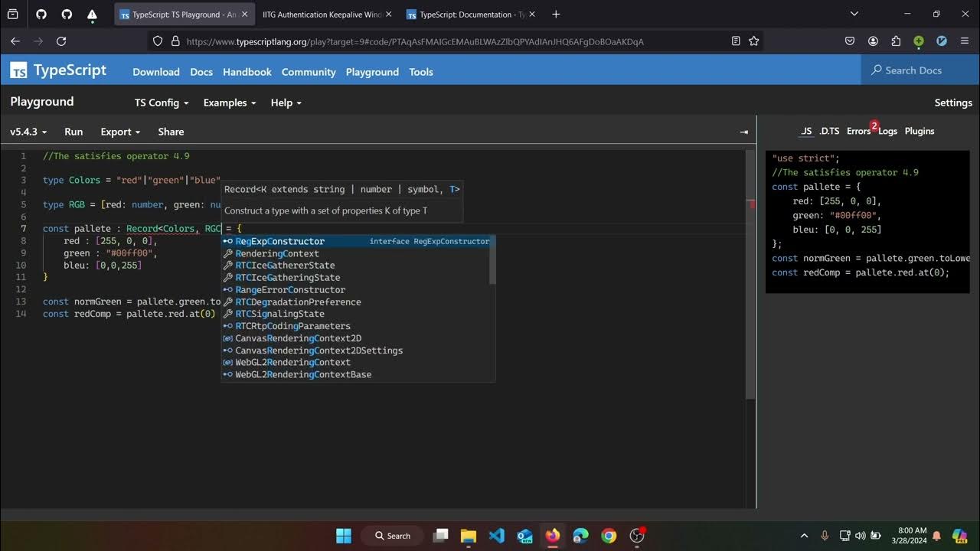Open the Pocket save icon
Screen dimensions: 980x551
coord(850,41)
